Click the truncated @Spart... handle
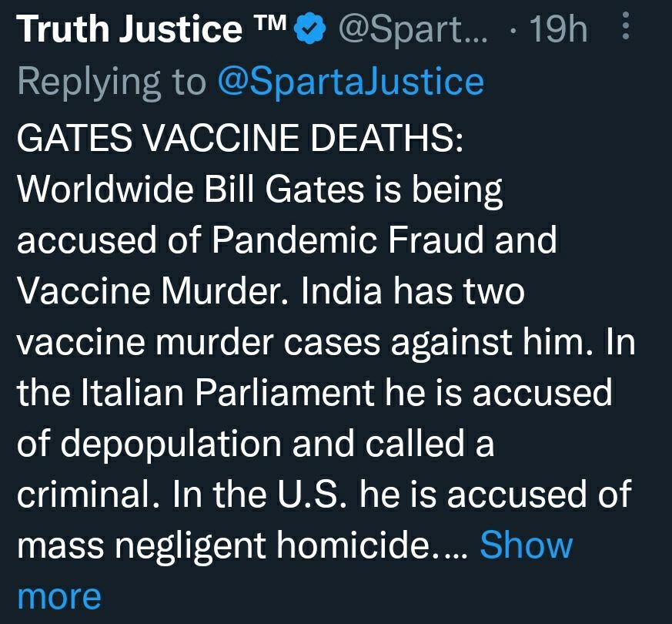This screenshot has width=672, height=624. click(413, 31)
